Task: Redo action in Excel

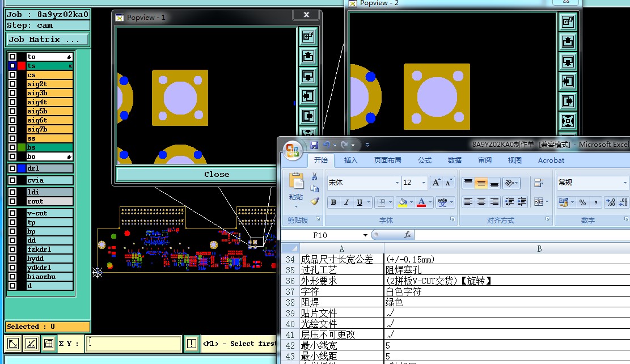Action: (344, 145)
